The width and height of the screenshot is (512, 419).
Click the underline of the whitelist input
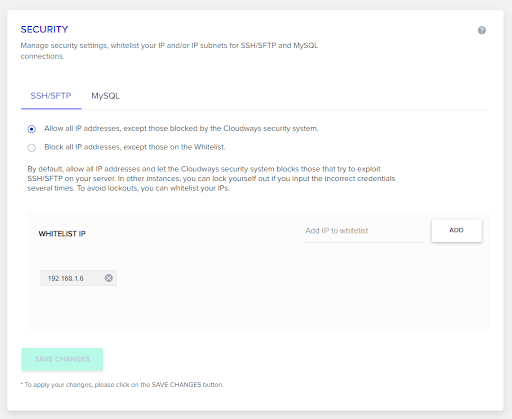(364, 242)
